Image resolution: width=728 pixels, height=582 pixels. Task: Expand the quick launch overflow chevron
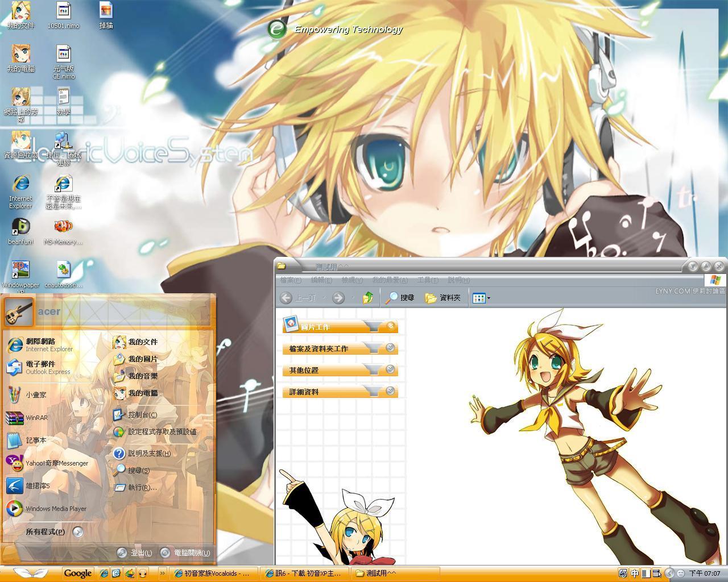tap(162, 573)
